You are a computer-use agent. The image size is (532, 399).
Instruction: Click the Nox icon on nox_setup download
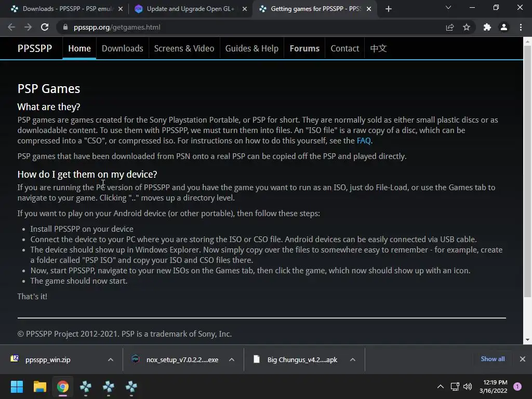(x=136, y=359)
